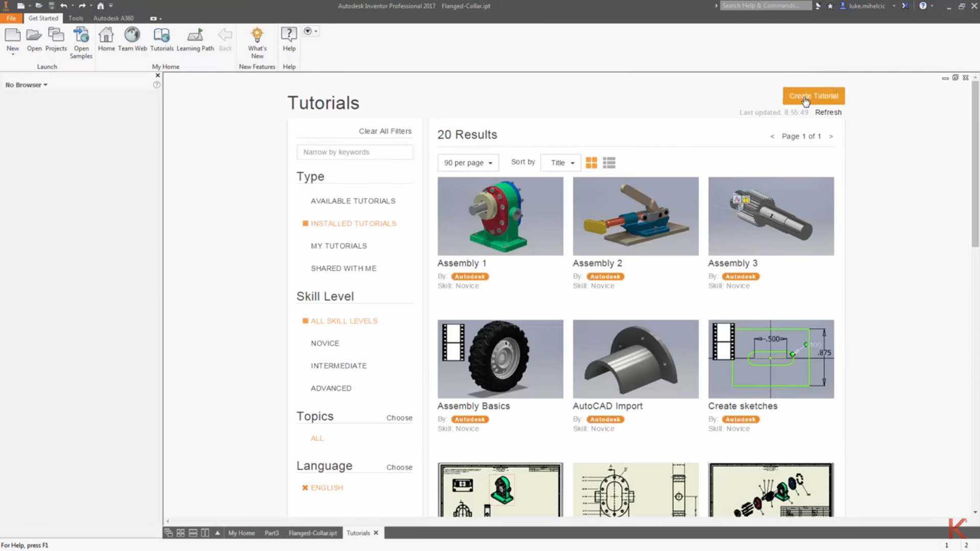Switch to the Flanged-Collar.ipt document tab
Screen dimensions: 980x551
313,533
